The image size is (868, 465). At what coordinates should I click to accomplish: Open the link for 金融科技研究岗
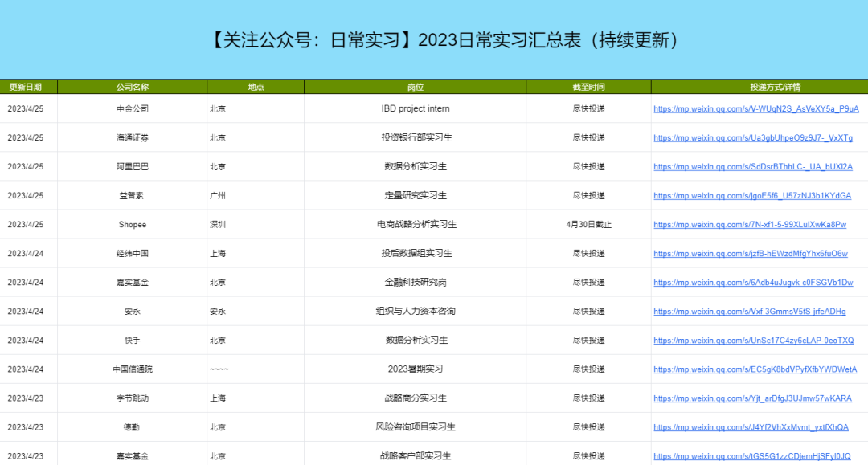click(x=753, y=283)
